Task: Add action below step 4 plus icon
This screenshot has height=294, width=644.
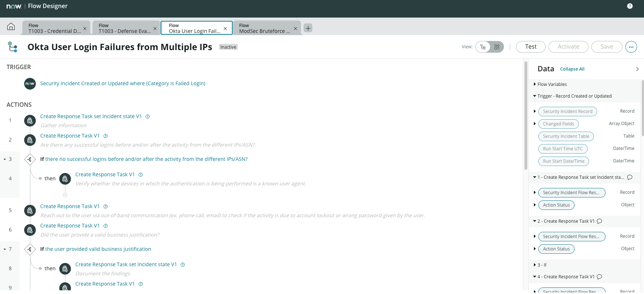Action: tap(65, 195)
